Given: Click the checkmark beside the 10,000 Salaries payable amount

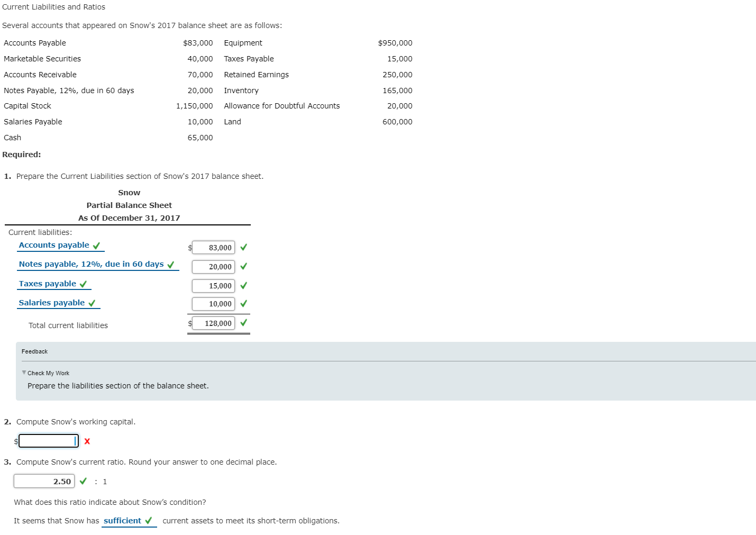Looking at the screenshot, I should (x=243, y=304).
